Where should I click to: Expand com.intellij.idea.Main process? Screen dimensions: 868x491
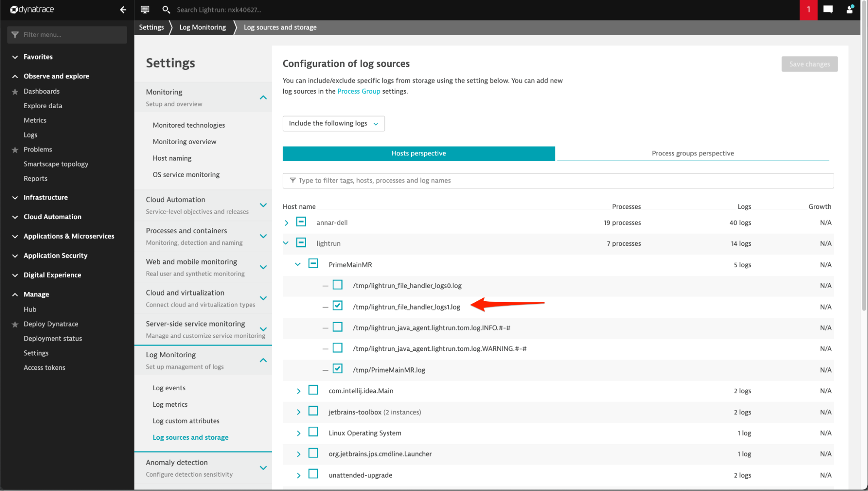[x=298, y=391]
